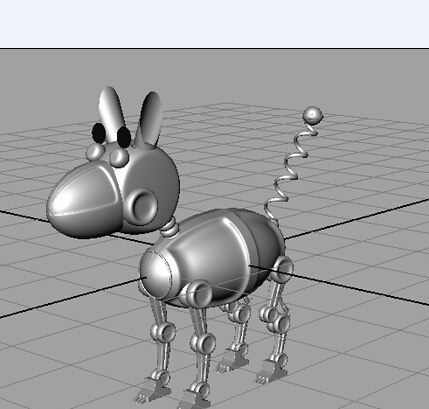Pick the rounded front cap of the body
Screen dimensions: 429x409
(155, 273)
